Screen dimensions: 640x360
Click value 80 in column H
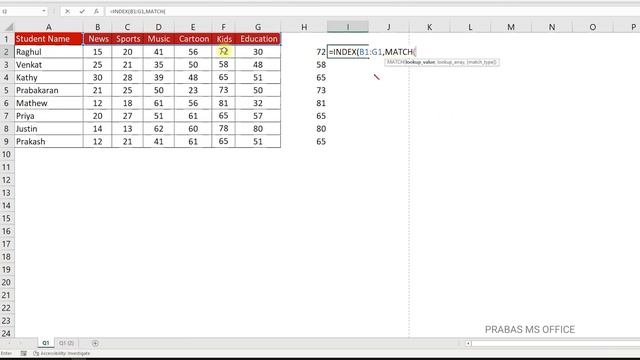pyautogui.click(x=304, y=129)
